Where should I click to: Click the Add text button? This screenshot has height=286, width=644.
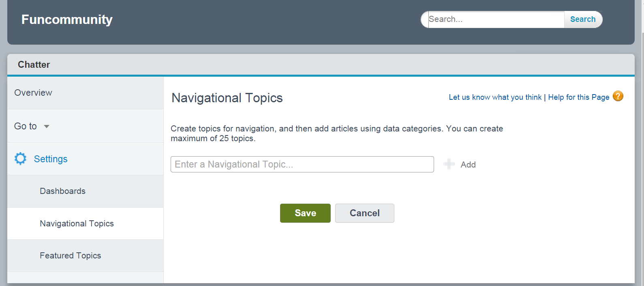468,165
